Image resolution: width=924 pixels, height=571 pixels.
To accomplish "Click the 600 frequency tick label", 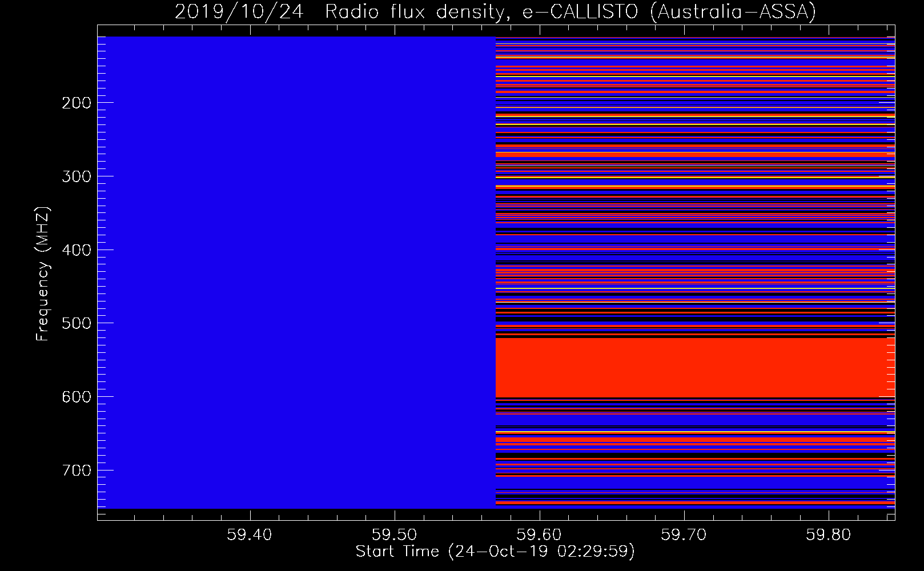I will click(x=77, y=397).
